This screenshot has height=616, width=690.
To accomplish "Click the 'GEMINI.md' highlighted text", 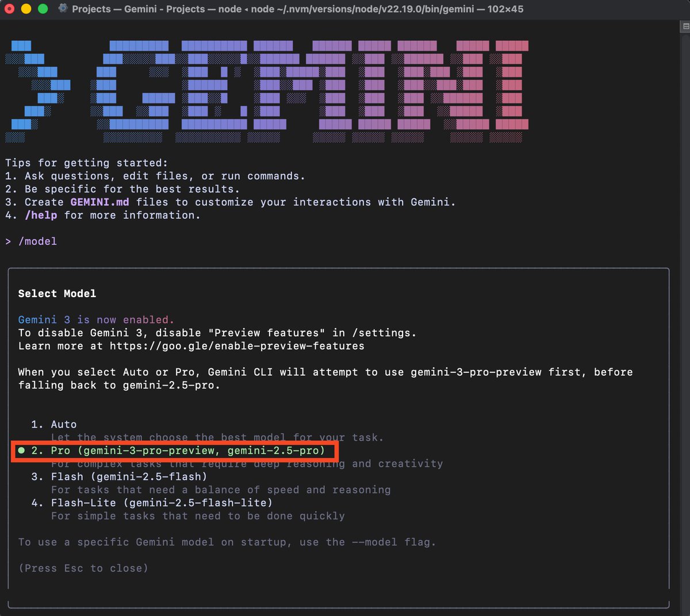I will coord(99,202).
